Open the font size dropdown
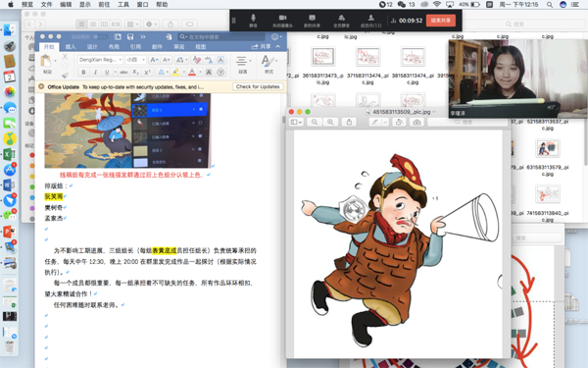588x368 pixels. [x=135, y=60]
